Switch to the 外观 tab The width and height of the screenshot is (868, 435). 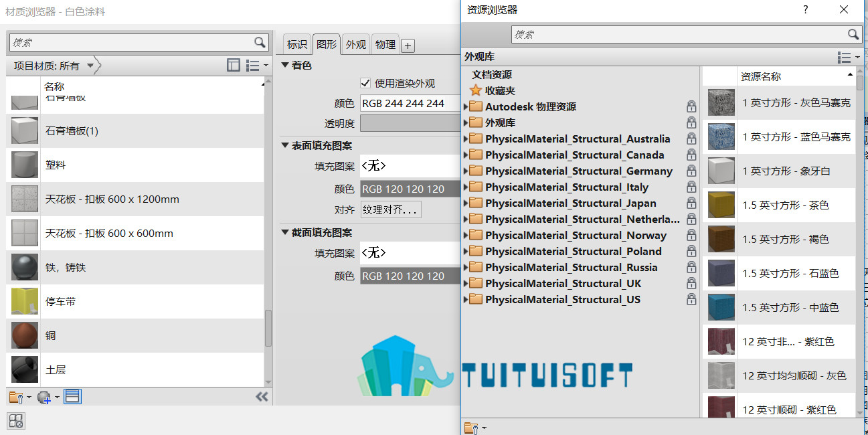pyautogui.click(x=356, y=44)
